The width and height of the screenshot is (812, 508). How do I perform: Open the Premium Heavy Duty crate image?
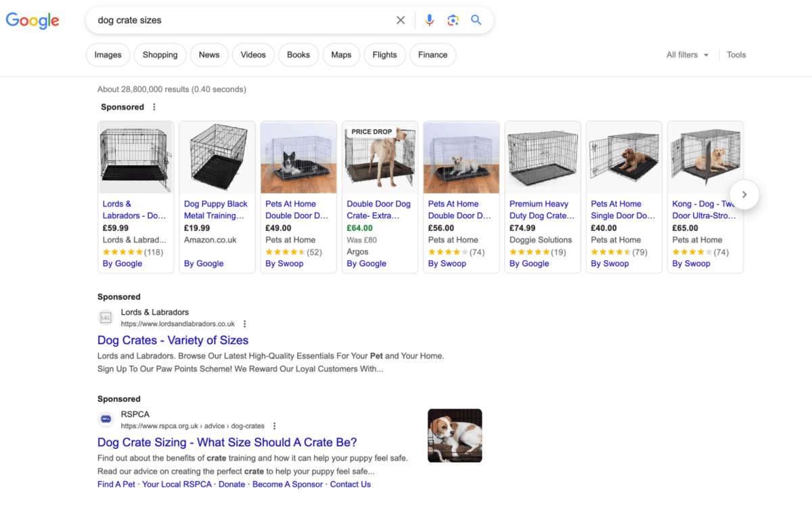(543, 158)
